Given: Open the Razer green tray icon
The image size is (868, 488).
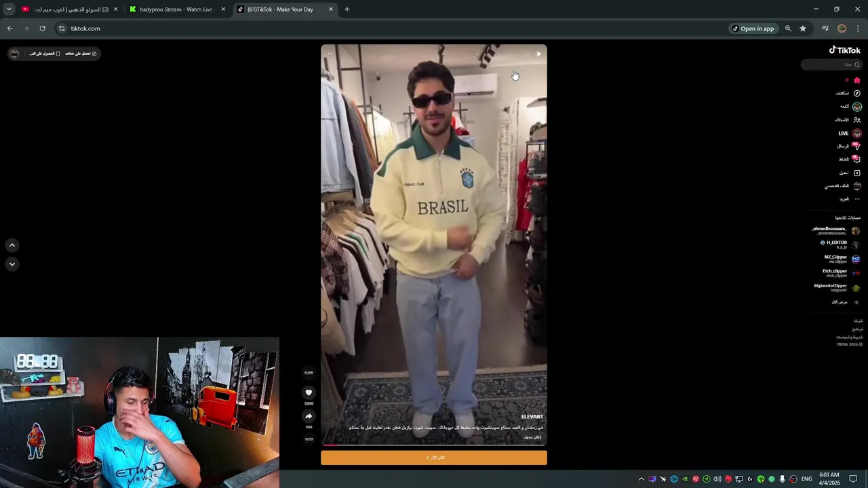Looking at the screenshot, I should pos(760,479).
